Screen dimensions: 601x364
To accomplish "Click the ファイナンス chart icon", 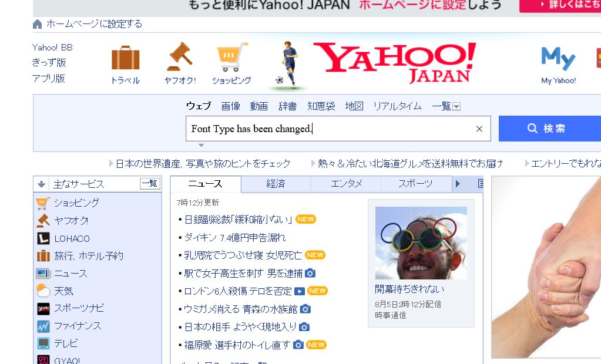I will 43,326.
